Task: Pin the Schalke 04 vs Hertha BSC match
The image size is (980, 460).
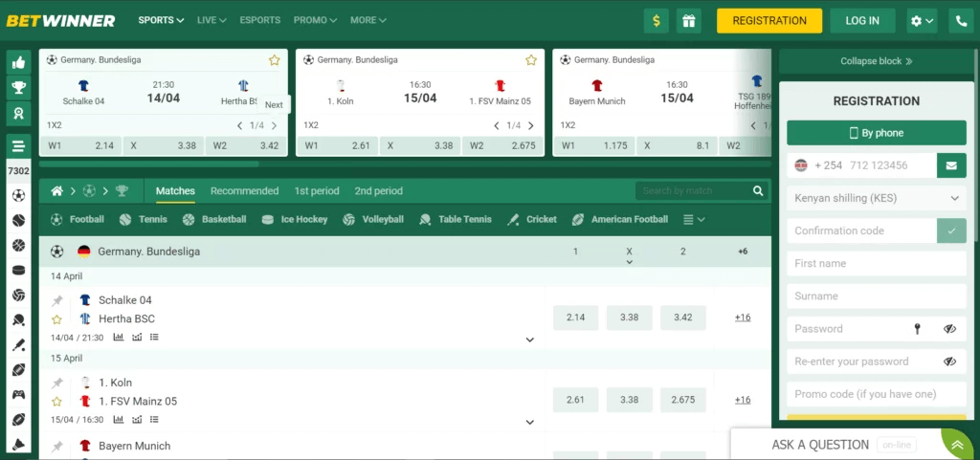Action: pyautogui.click(x=56, y=301)
